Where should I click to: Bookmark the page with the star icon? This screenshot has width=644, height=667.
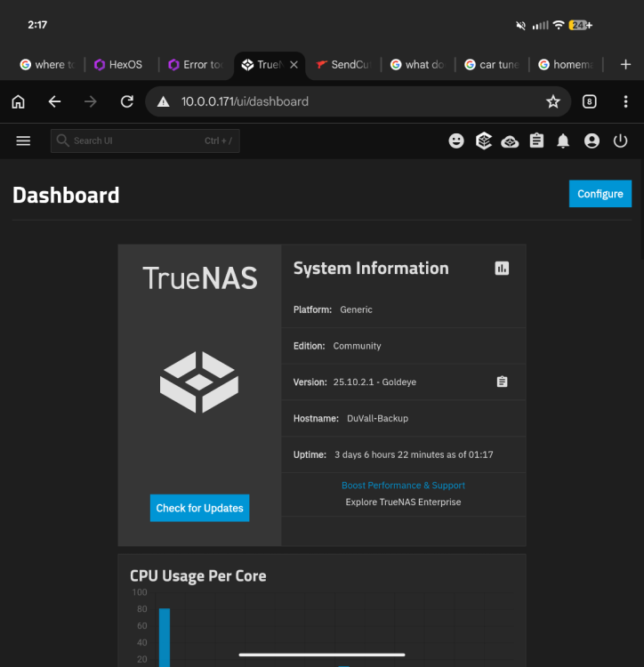pyautogui.click(x=553, y=101)
